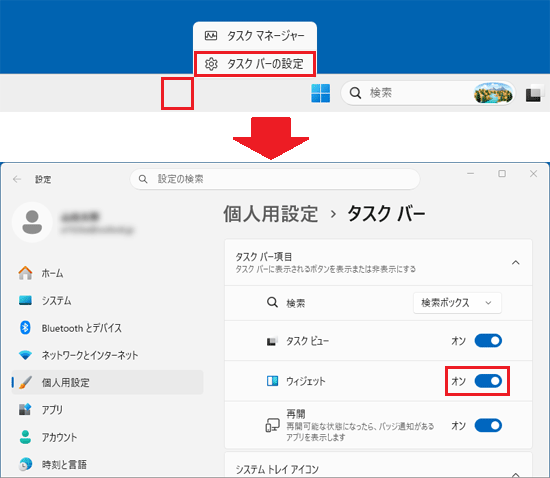Click the paintbrush personalization icon
This screenshot has width=550, height=478.
[x=25, y=382]
